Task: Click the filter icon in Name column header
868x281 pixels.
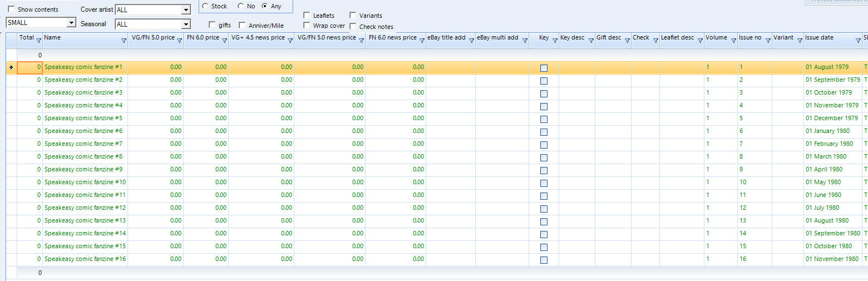Action: pos(124,41)
